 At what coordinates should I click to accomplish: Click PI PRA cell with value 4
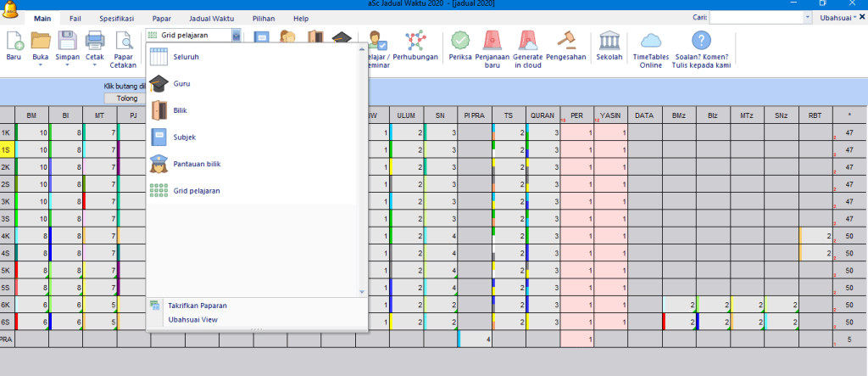click(475, 339)
